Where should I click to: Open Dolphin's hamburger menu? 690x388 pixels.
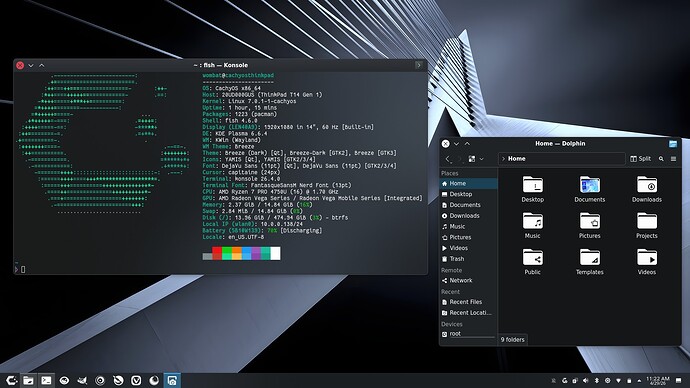coord(673,159)
